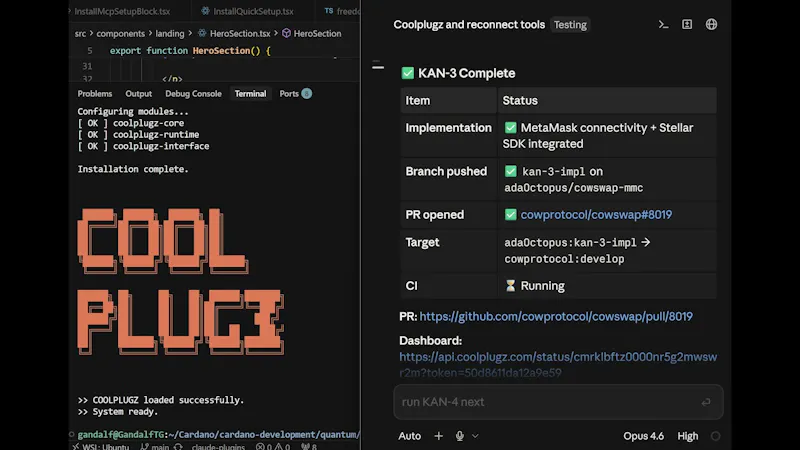
Task: Click the forwarded ports status bar item
Action: 309,446
